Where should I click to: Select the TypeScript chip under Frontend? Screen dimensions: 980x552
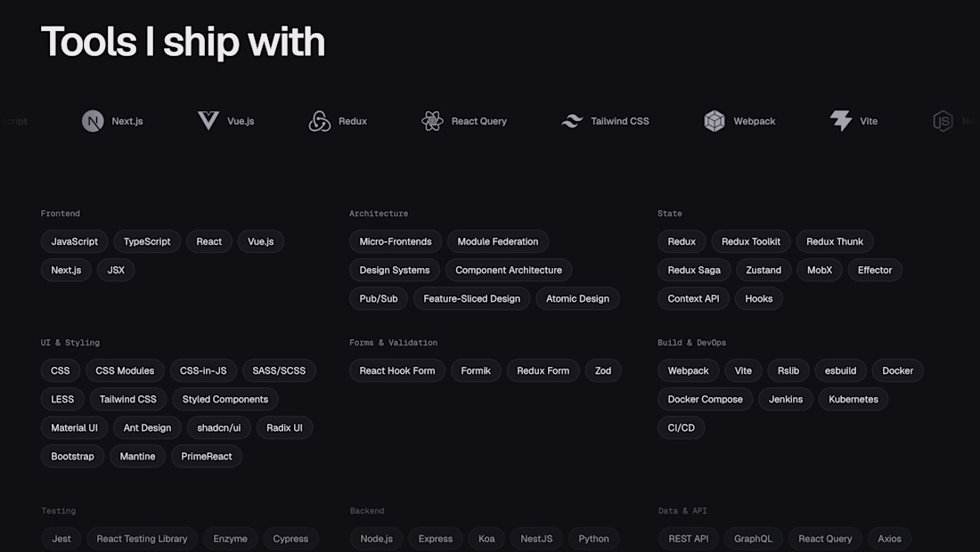[147, 241]
